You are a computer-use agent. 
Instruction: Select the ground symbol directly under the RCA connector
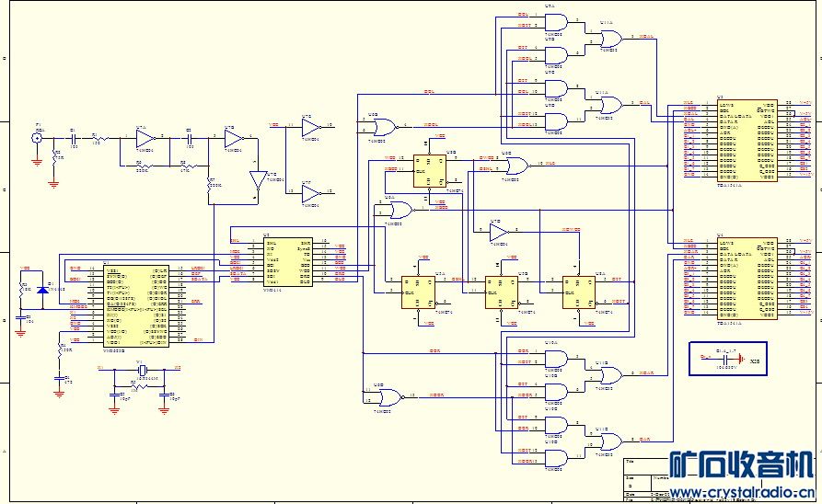pos(37,161)
